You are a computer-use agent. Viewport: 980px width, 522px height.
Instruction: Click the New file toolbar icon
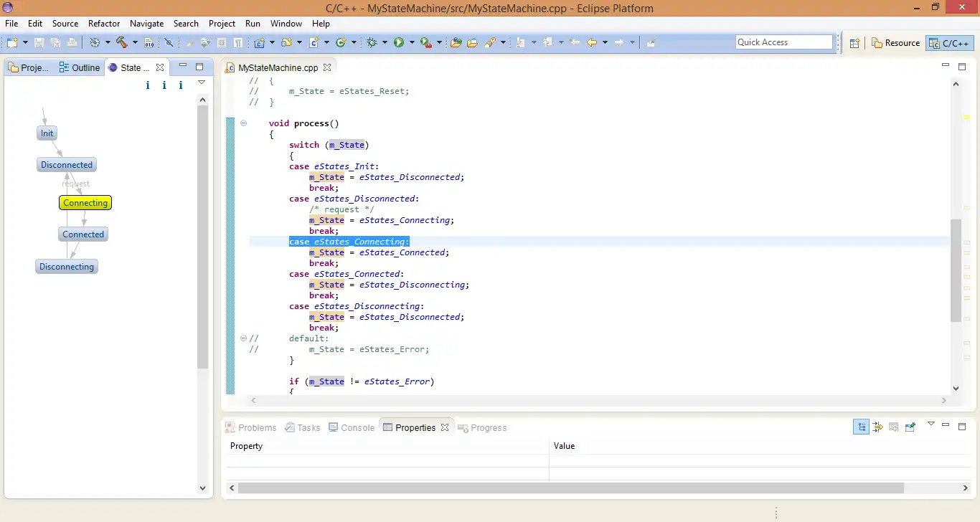click(12, 42)
